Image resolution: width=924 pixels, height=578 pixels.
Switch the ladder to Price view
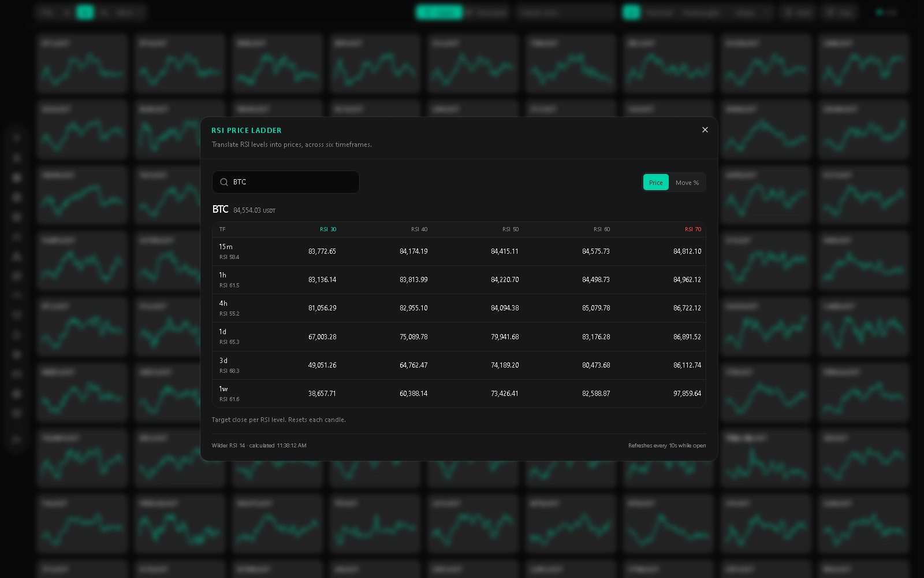click(656, 183)
